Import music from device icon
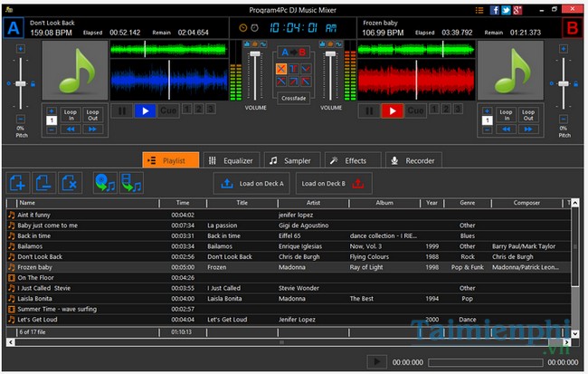The height and width of the screenshot is (374, 588). [x=131, y=183]
